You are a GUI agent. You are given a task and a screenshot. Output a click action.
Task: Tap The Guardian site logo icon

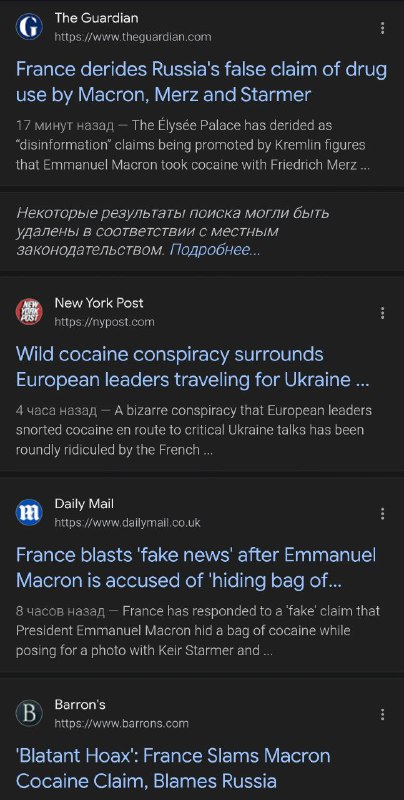29,27
